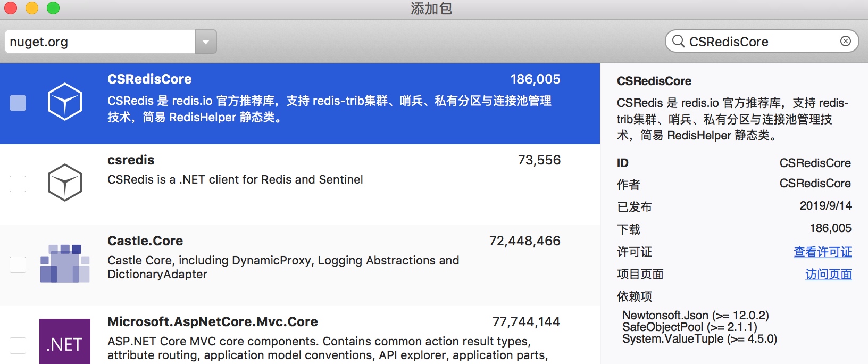Click the 186,005 count in the list row
Screen dimensions: 868x364
(x=535, y=79)
